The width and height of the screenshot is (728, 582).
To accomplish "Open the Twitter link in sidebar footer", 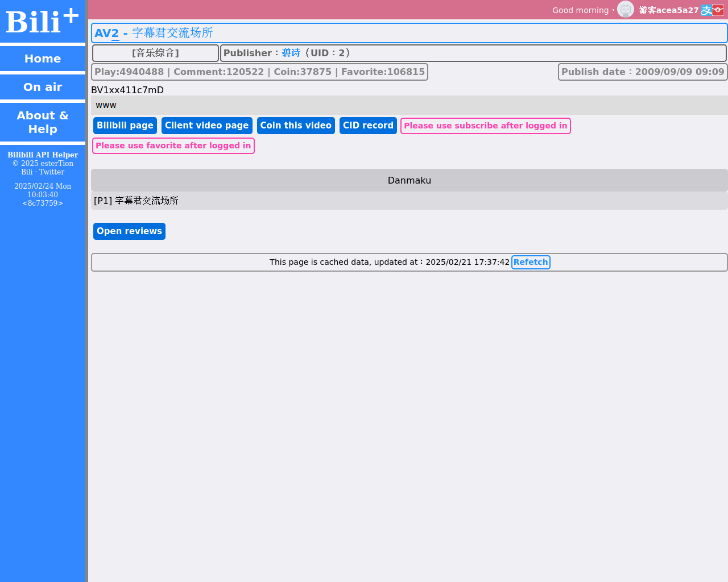I will tap(52, 172).
